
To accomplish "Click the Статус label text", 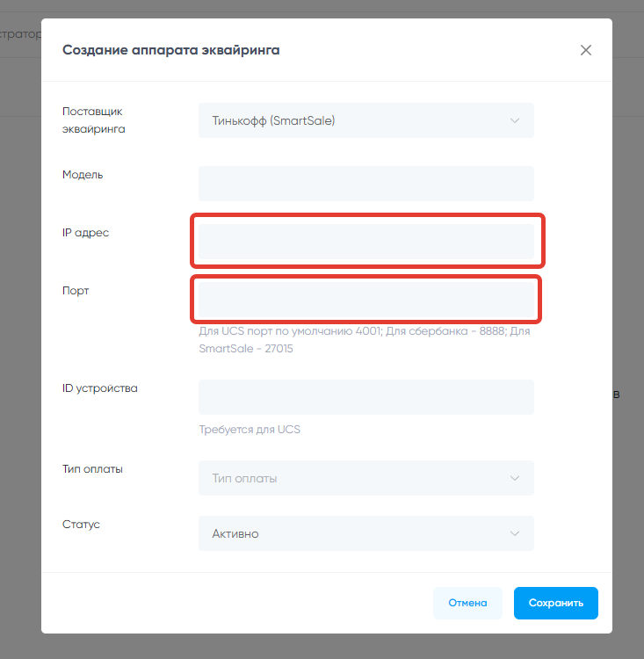I will coord(82,525).
